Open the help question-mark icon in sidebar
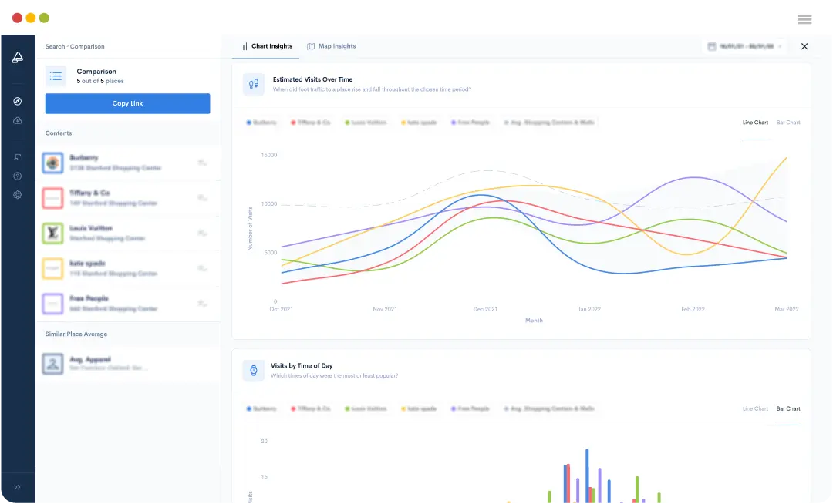This screenshot has height=504, width=833. [x=18, y=176]
